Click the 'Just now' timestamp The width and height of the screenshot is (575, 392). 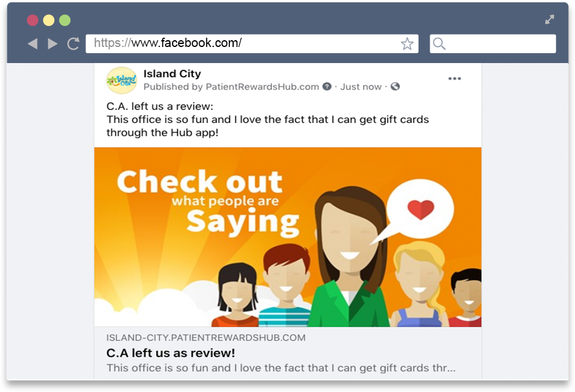(361, 87)
